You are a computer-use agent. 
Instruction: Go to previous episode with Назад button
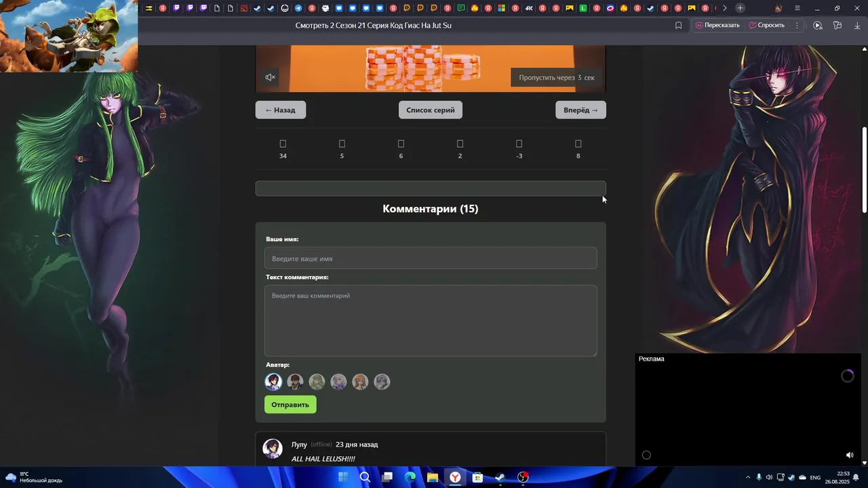coord(281,110)
